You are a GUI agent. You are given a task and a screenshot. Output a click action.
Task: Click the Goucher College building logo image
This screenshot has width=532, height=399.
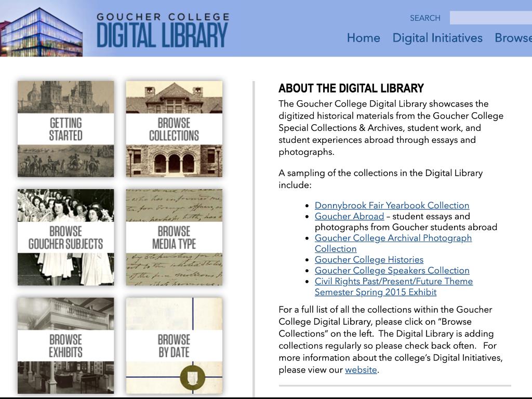(42, 31)
